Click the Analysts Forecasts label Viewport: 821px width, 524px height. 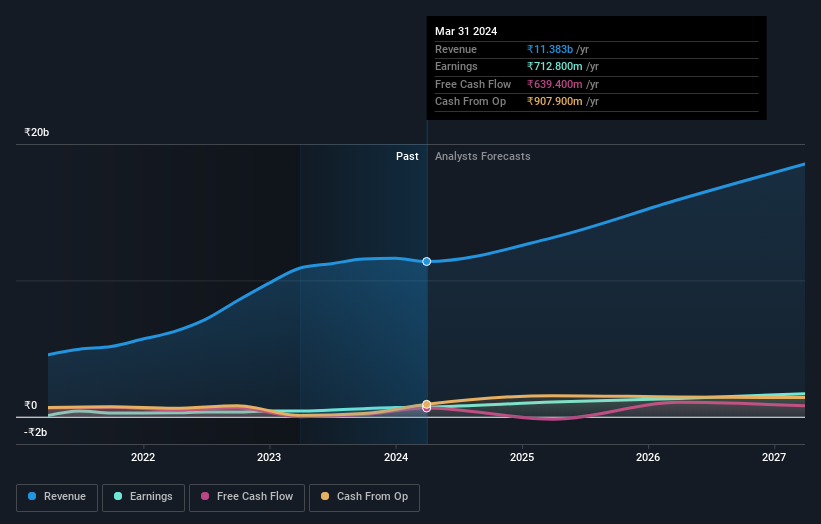[483, 156]
